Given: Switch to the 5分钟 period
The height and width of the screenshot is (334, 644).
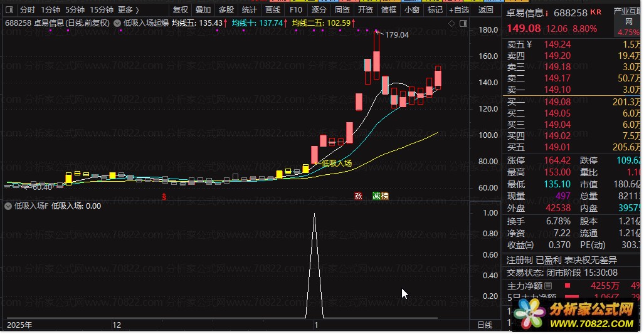Looking at the screenshot, I should click(75, 10).
